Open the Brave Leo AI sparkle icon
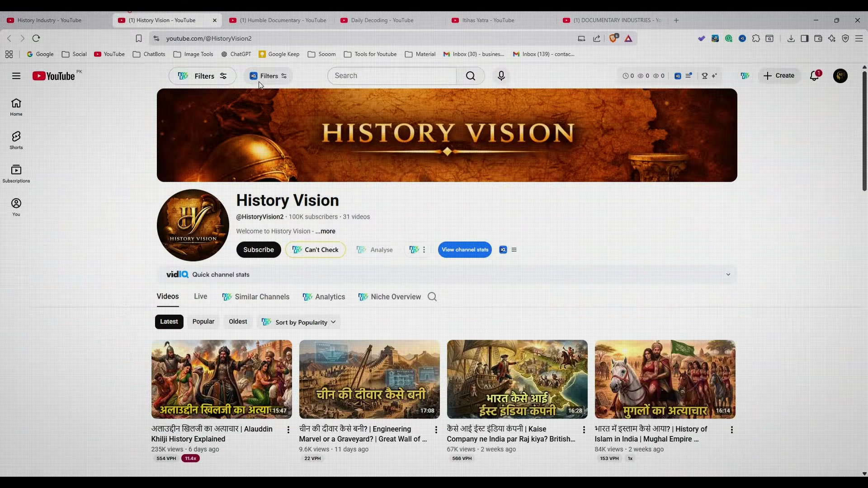 832,39
